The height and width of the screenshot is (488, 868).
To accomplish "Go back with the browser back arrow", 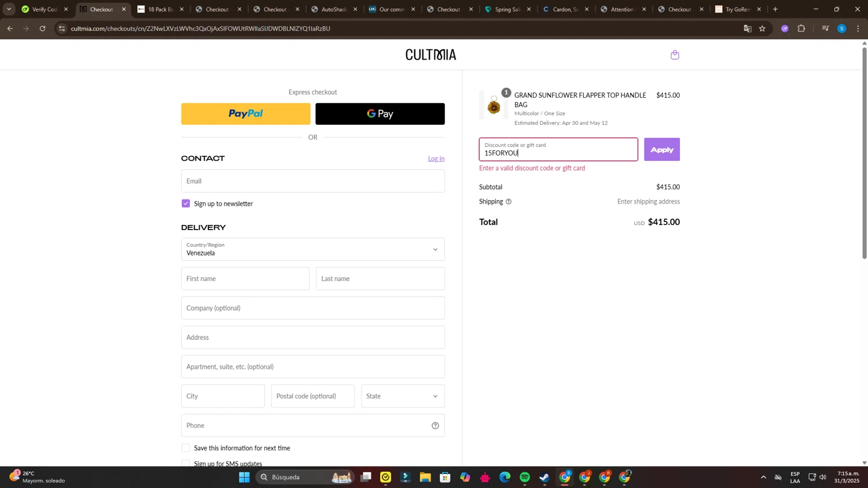I will pos(10,28).
